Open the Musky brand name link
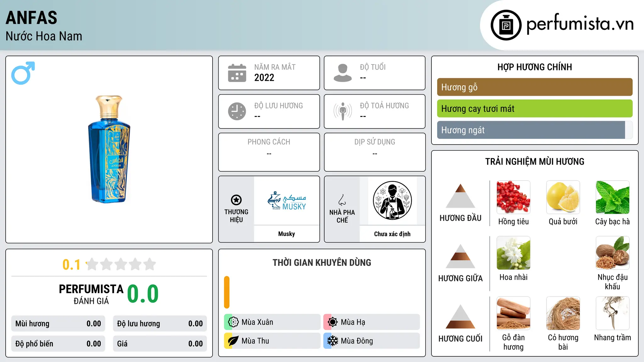 286,234
